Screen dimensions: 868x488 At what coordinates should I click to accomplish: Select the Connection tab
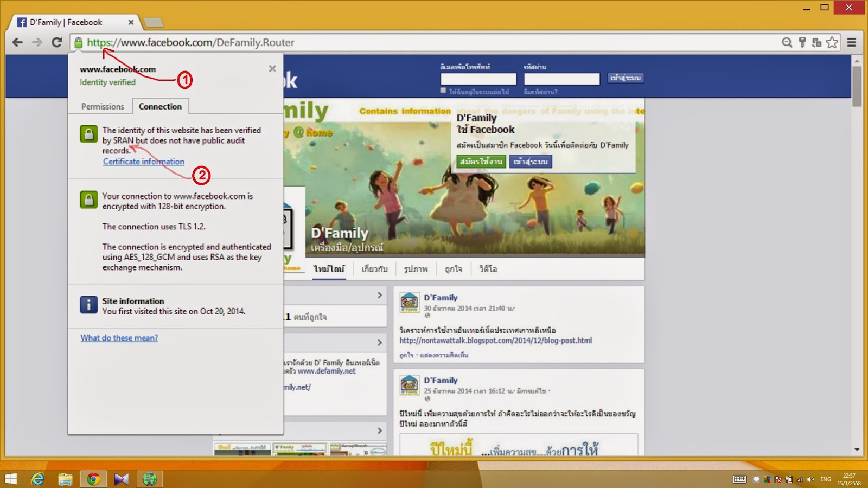click(x=160, y=106)
